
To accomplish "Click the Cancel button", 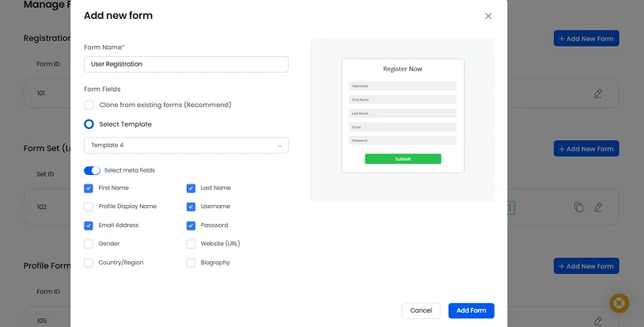I will [x=421, y=310].
